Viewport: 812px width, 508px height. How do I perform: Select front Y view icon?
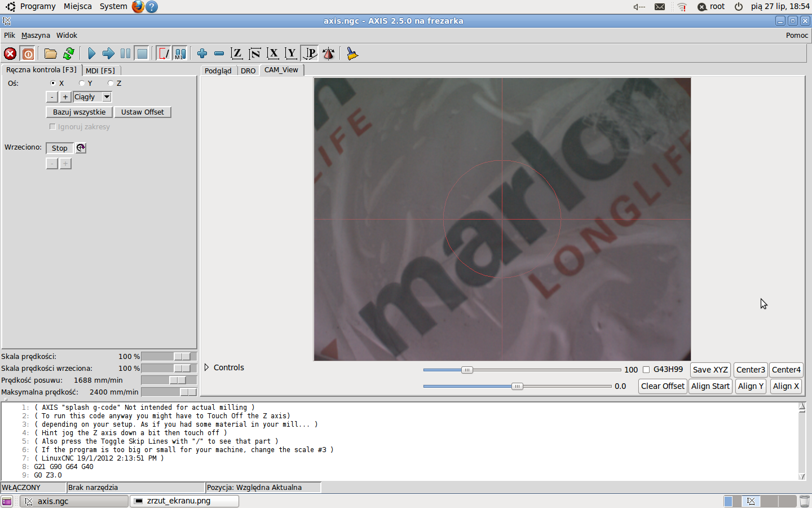(x=291, y=54)
